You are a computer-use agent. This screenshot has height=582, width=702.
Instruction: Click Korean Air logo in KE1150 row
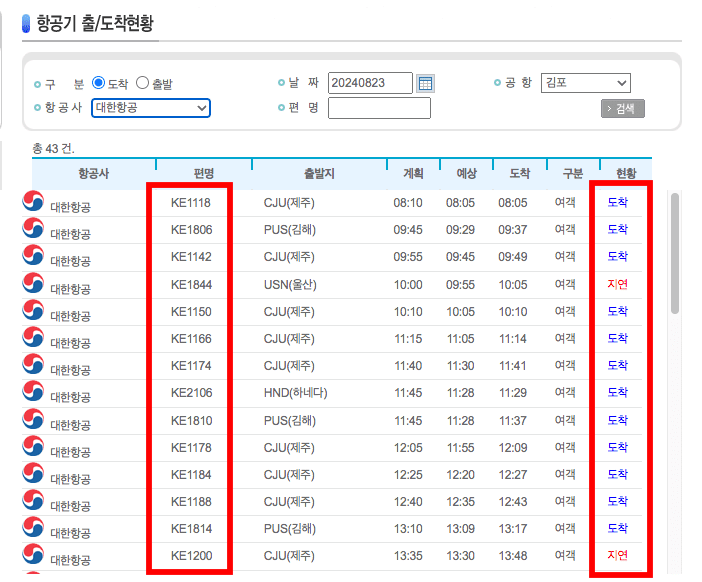33,310
